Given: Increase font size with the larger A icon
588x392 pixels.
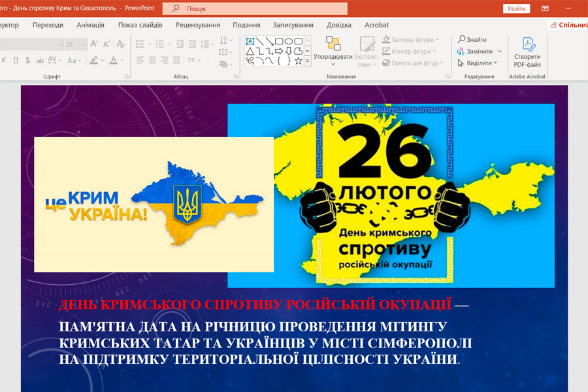Looking at the screenshot, I should (x=94, y=44).
